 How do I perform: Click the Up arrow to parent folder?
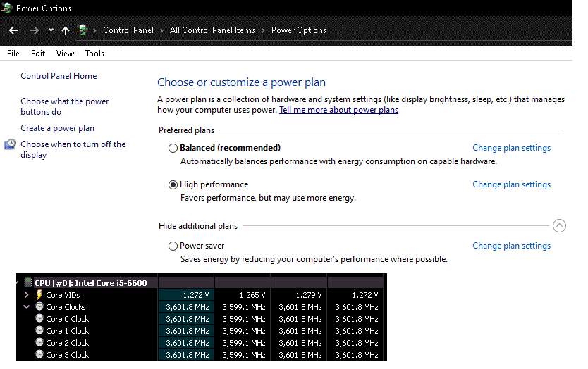point(66,30)
